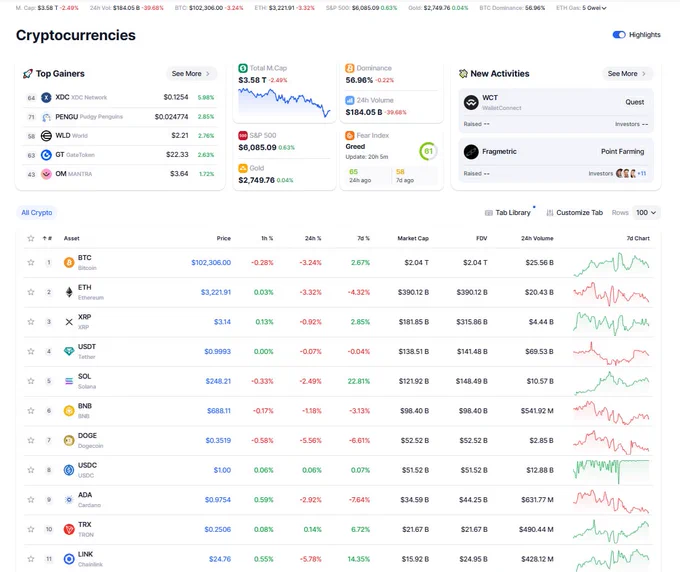Click the XDC Network logo in Top Gainers
Viewport: 680px width, 572px height.
tap(46, 98)
